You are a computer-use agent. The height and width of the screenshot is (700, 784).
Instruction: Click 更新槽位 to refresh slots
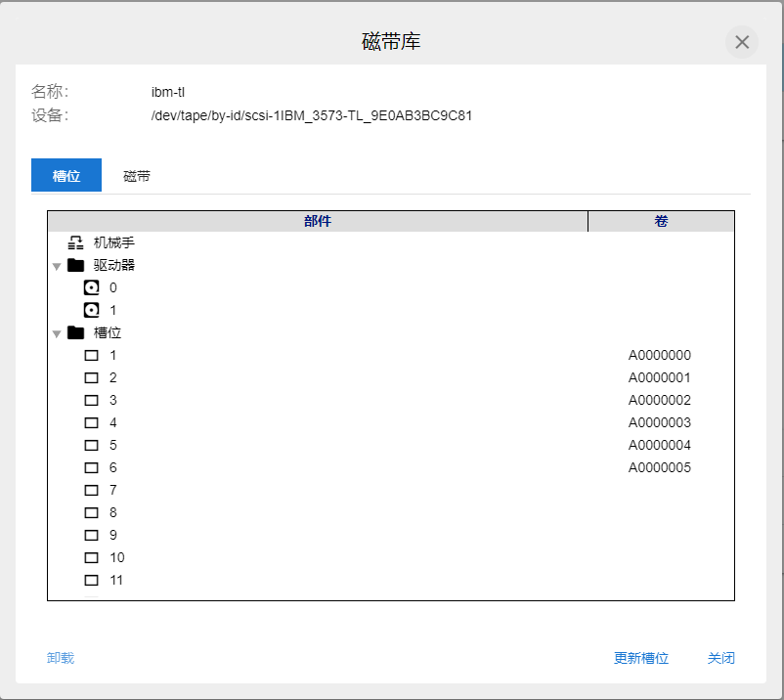click(x=641, y=658)
